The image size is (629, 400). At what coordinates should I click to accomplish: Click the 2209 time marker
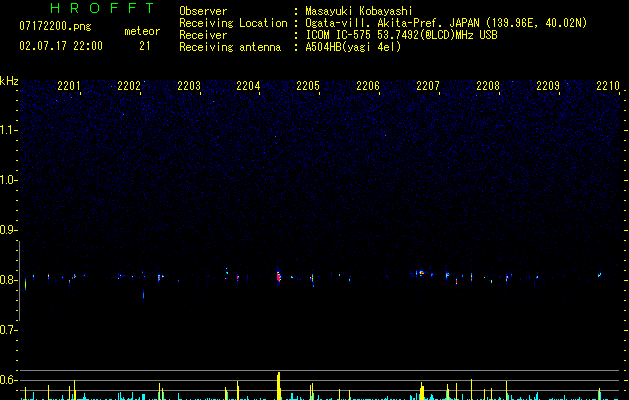click(x=548, y=86)
